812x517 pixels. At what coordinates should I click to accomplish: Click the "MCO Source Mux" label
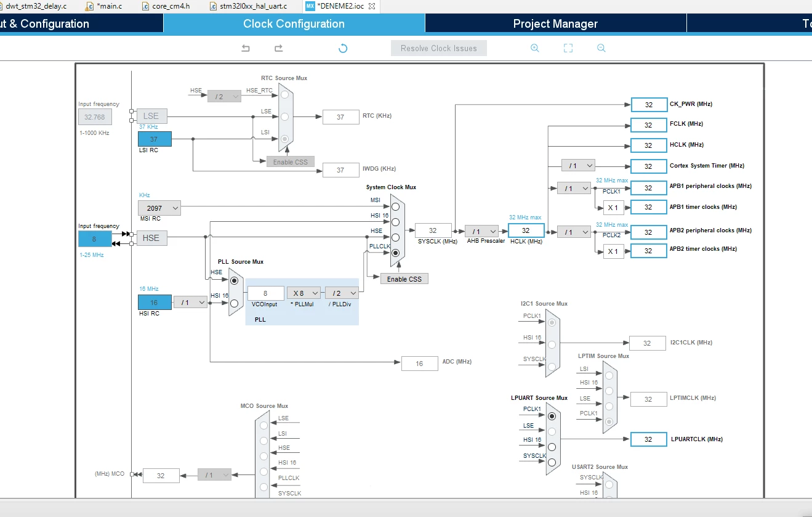264,406
